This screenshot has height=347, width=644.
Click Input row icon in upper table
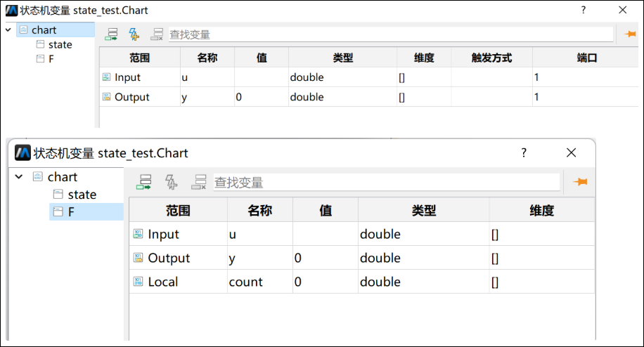[106, 77]
